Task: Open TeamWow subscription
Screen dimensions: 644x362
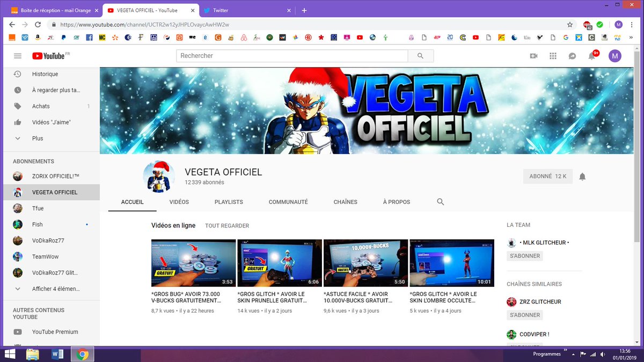Action: [x=50, y=256]
